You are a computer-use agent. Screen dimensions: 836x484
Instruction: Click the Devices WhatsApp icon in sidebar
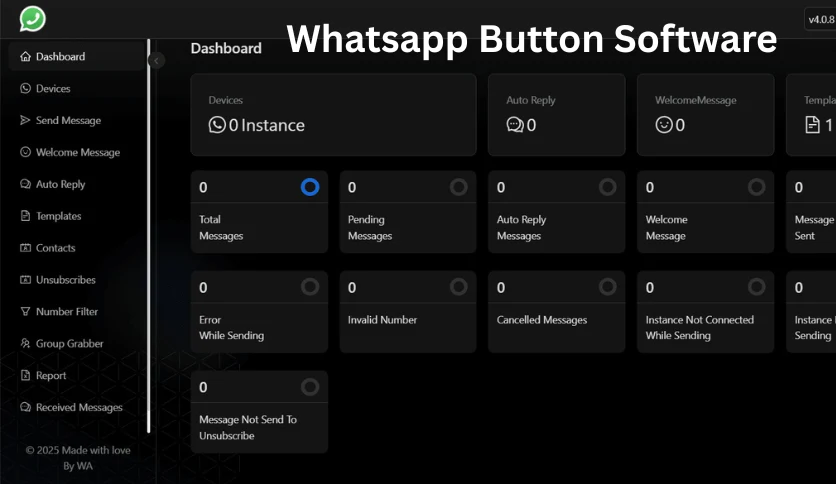pyautogui.click(x=26, y=89)
